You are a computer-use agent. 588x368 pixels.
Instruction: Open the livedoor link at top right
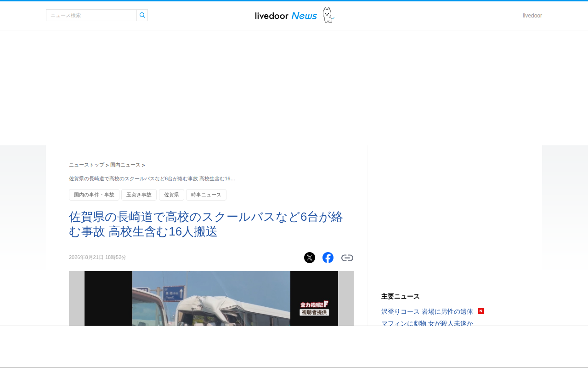pyautogui.click(x=532, y=16)
